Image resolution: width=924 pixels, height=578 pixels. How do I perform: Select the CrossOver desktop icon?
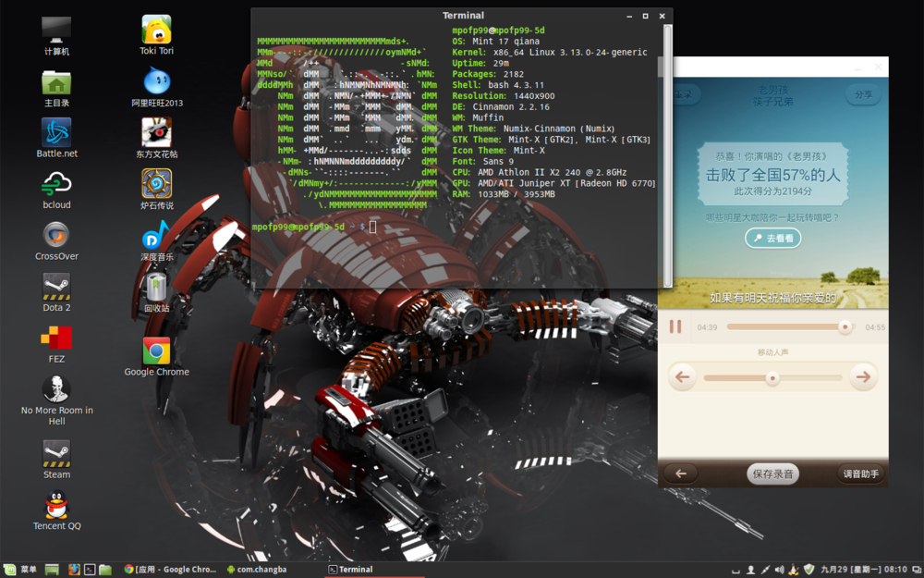click(56, 240)
